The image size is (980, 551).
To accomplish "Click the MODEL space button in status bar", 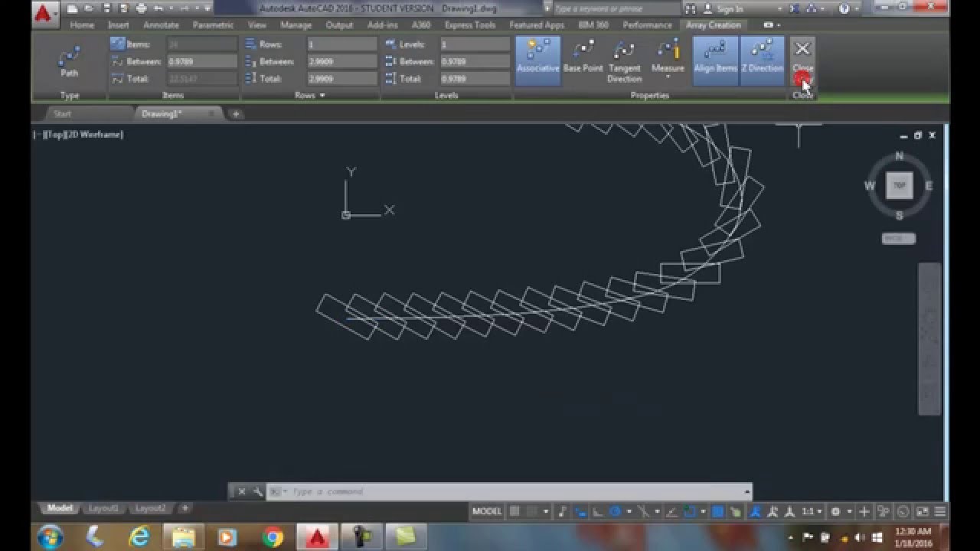I will 487,511.
